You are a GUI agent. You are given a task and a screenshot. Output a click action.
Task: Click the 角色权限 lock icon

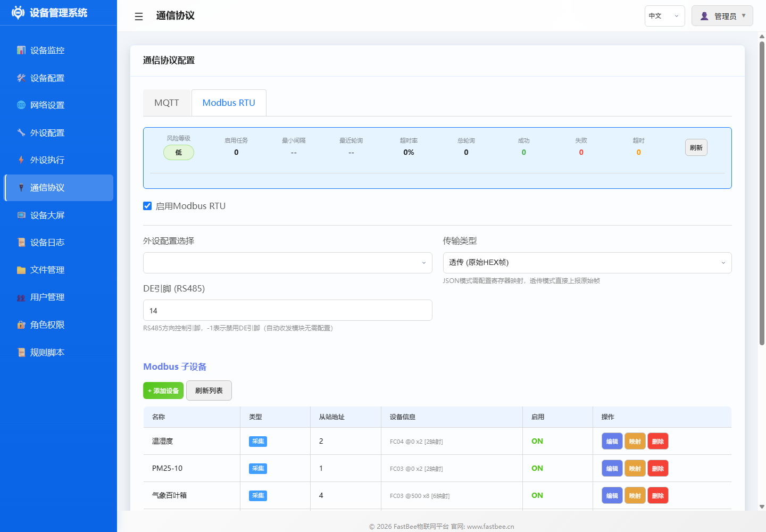(21, 325)
